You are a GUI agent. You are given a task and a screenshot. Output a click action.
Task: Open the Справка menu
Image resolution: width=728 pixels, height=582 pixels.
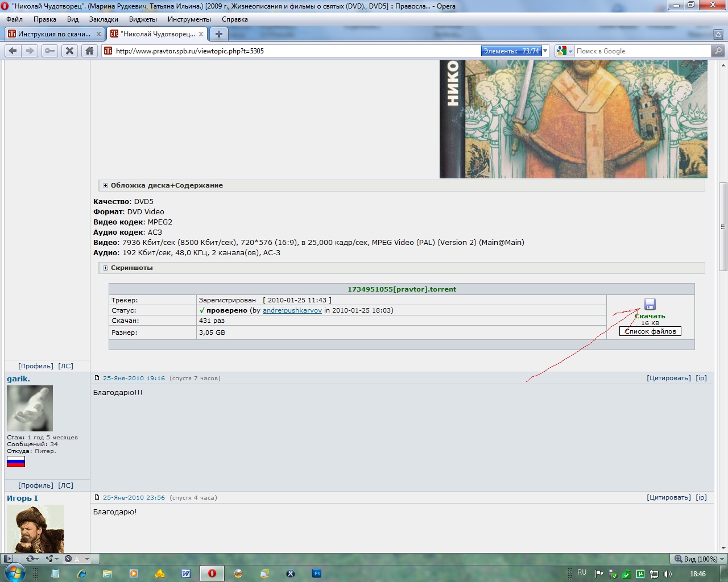235,19
